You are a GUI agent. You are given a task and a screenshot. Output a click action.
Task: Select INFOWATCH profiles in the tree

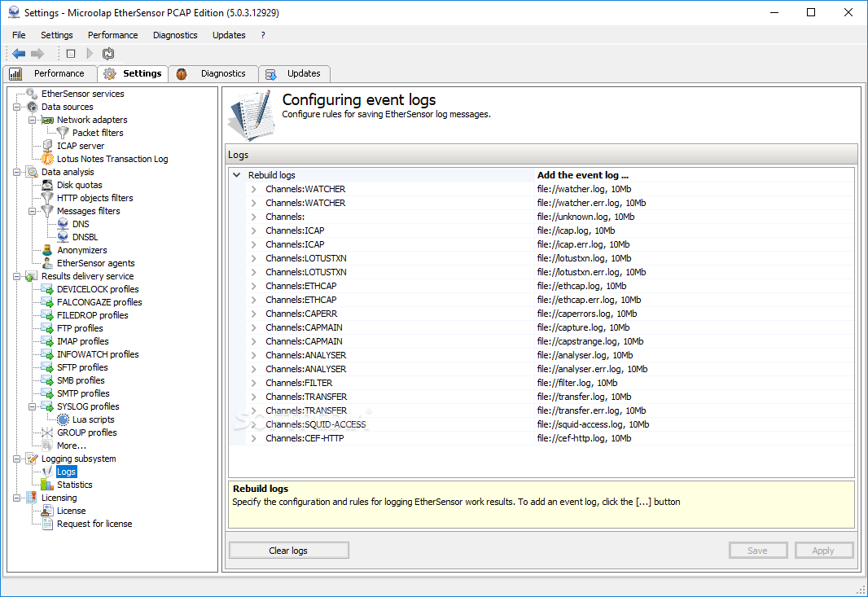click(98, 354)
